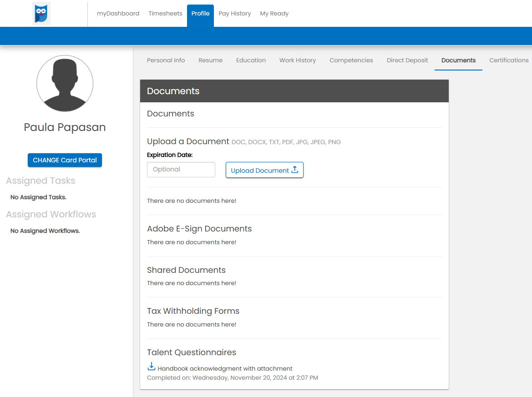
Task: Open the Personal Info sub-tab
Action: [x=166, y=60]
